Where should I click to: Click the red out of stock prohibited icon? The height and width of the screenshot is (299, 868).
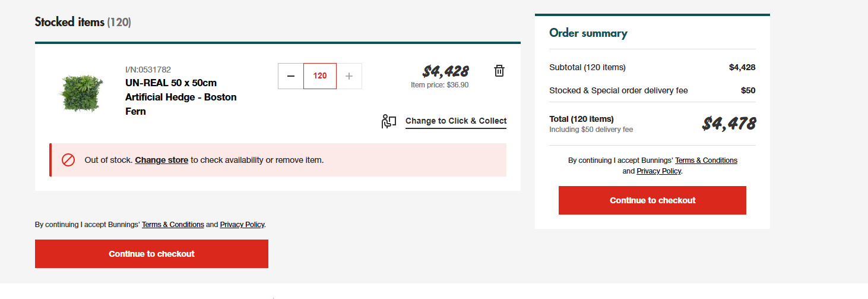68,160
